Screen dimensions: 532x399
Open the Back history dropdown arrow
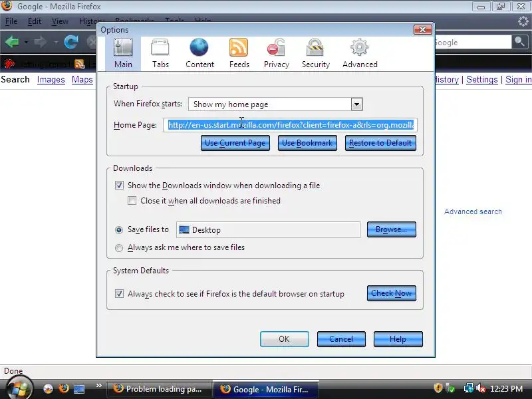click(x=26, y=43)
